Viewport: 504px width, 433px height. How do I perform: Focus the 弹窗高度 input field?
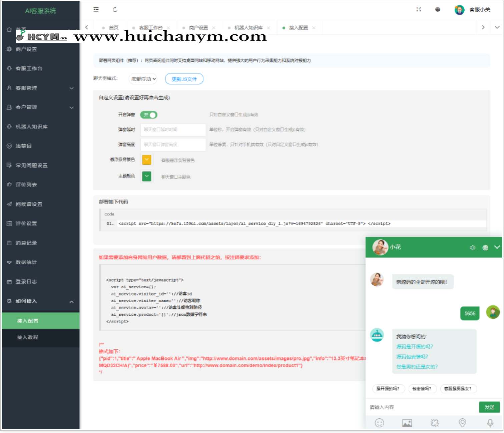[x=173, y=144]
